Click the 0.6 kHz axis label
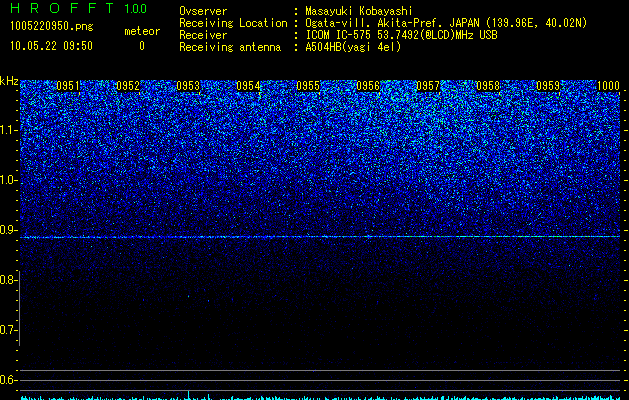 pyautogui.click(x=8, y=380)
